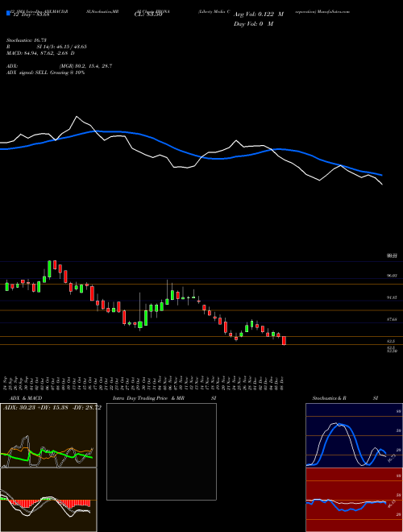
Task: Click the 91.85 price axis label
Action: tap(392, 297)
